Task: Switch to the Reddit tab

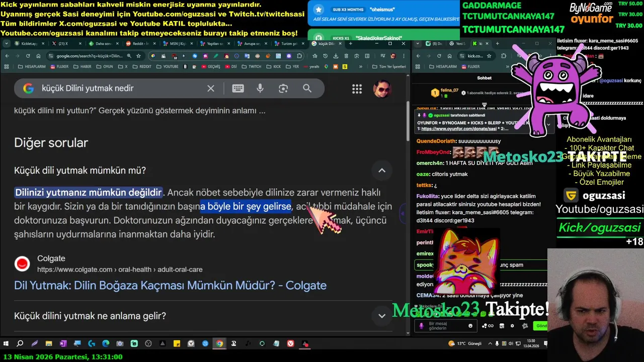Action: tap(141, 44)
